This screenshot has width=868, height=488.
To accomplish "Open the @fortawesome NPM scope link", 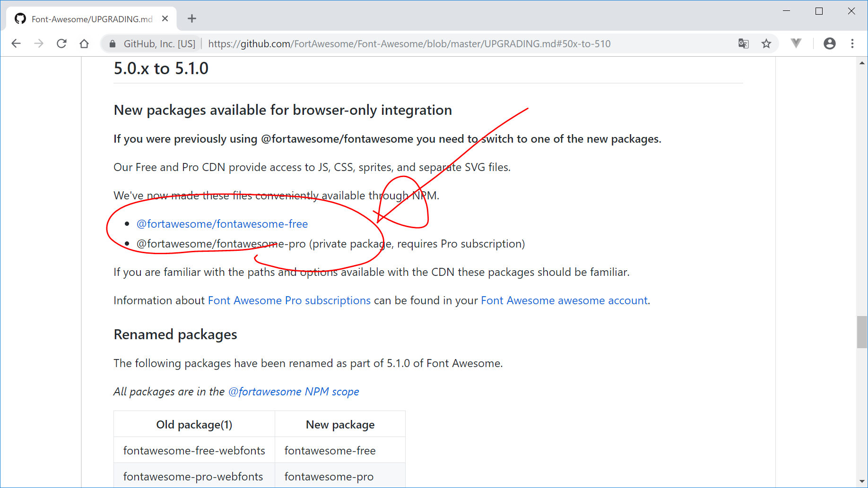I will coord(293,392).
